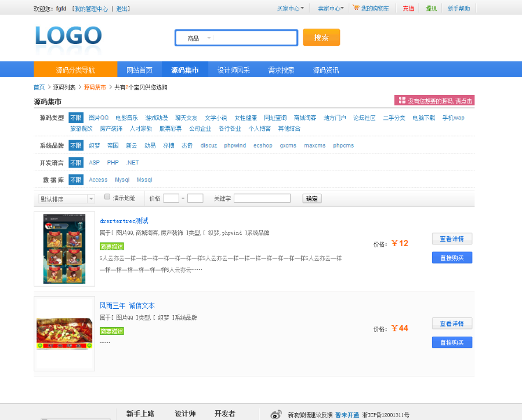Select 源码集市 nav tab
Viewport: 522px width, 420px height.
[185, 70]
